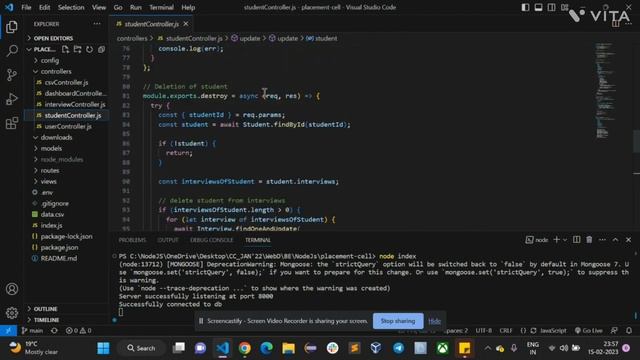Open package.json file
Image resolution: width=640 pixels, height=360 pixels.
[x=59, y=247]
